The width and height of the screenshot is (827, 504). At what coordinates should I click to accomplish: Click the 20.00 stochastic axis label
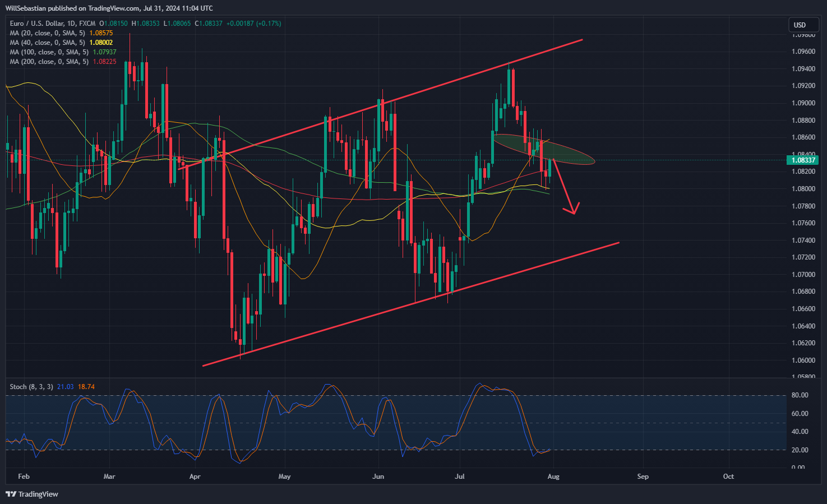tap(800, 450)
